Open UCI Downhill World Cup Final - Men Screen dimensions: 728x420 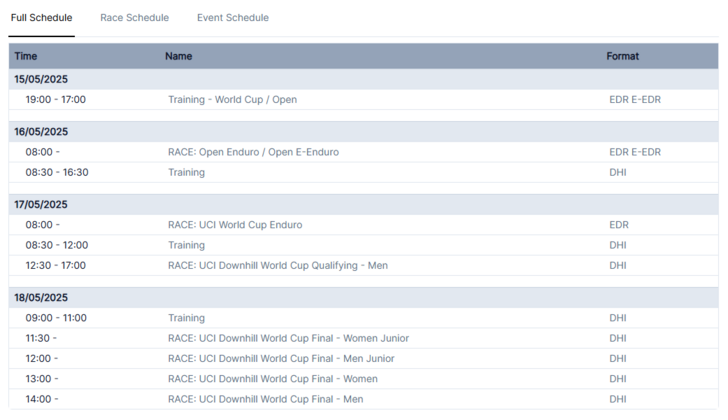click(266, 399)
